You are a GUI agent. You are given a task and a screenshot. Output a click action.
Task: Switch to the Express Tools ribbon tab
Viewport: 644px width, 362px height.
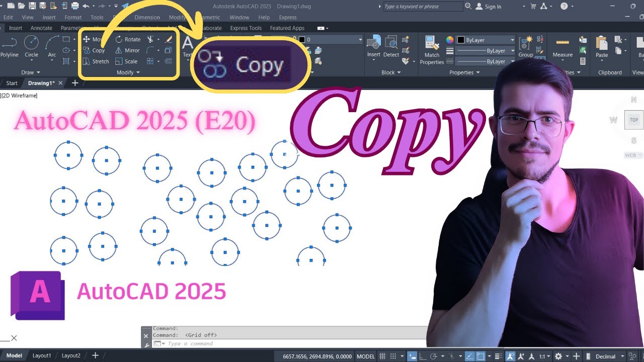click(x=246, y=28)
